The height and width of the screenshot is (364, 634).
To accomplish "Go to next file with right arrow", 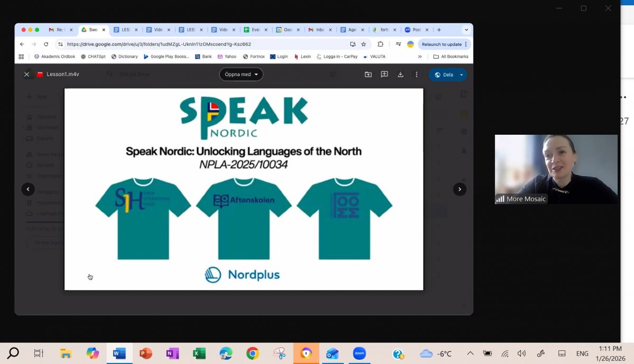I will 460,189.
